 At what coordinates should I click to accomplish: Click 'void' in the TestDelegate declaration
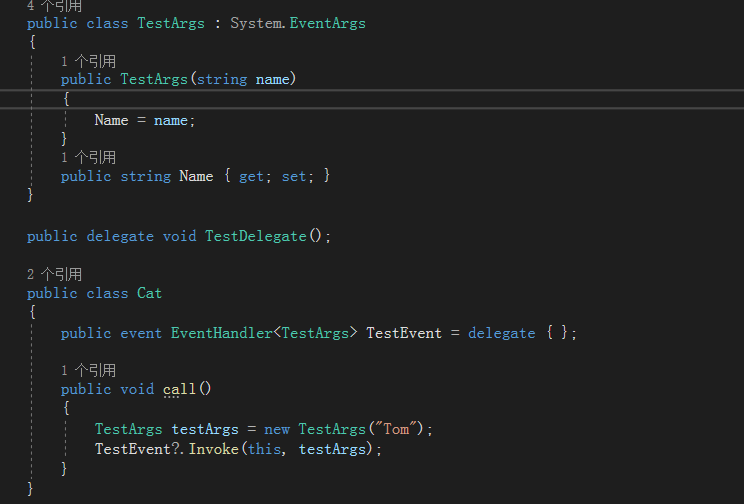coord(179,236)
